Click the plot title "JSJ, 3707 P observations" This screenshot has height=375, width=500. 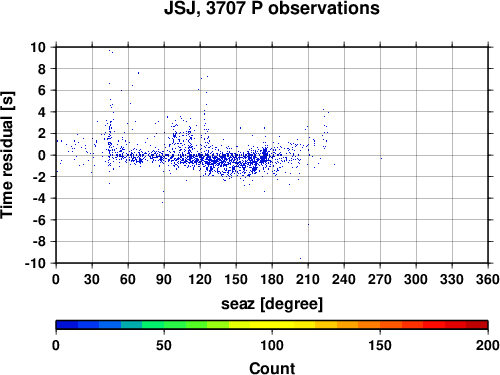(x=272, y=9)
